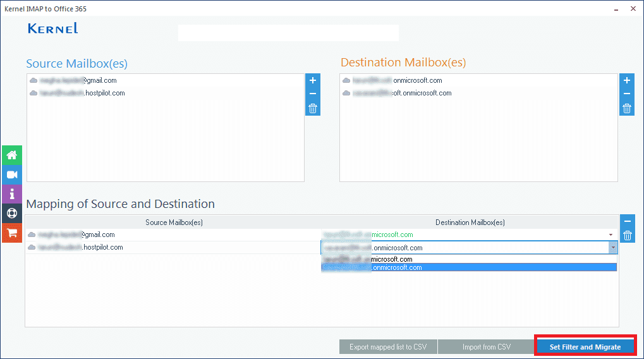The image size is (644, 359).
Task: Select the first destination onmicrosoft.com mailbox
Action: tap(392, 80)
